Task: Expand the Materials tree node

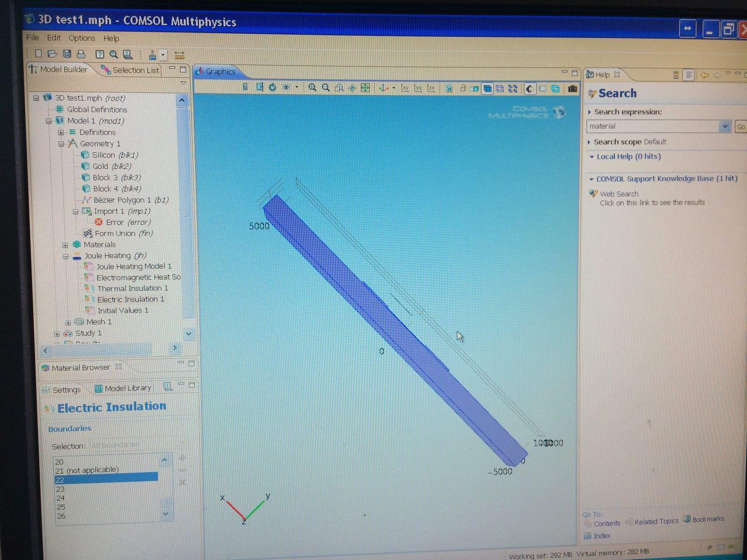Action: click(x=65, y=245)
